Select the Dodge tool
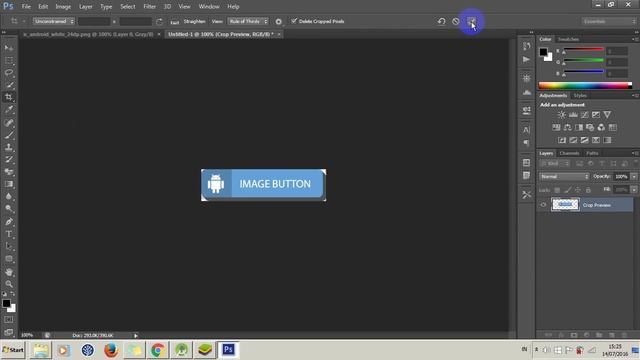Screen dimensions: 640x360 [x=9, y=209]
